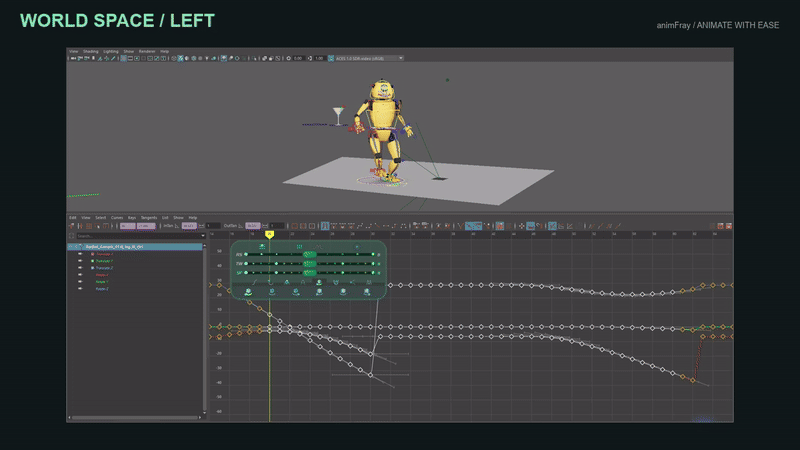Viewport: 800px width, 450px height.
Task: Open the Graph Editor Curves menu
Action: coord(117,218)
